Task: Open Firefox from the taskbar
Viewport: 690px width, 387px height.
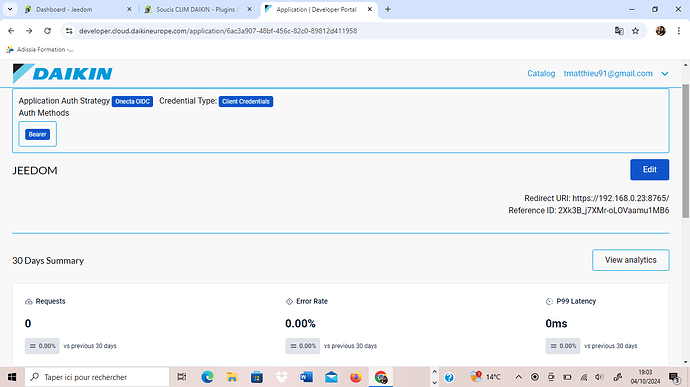Action: click(x=356, y=377)
